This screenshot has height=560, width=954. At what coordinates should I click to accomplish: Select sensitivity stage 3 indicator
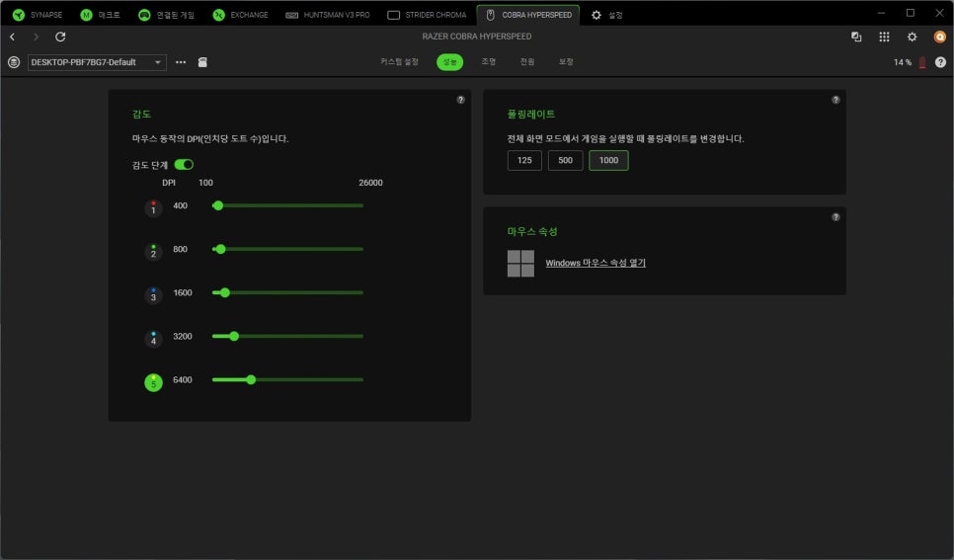click(x=153, y=295)
